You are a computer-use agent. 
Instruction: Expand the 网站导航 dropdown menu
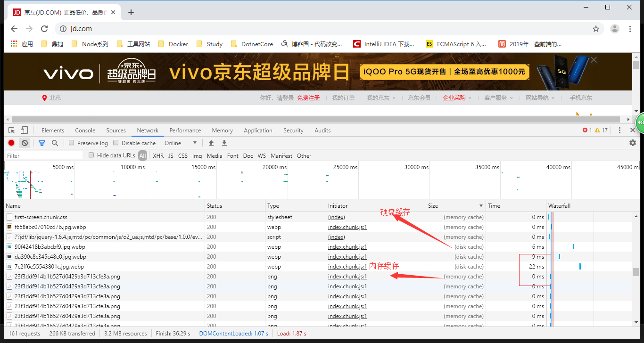pos(540,98)
